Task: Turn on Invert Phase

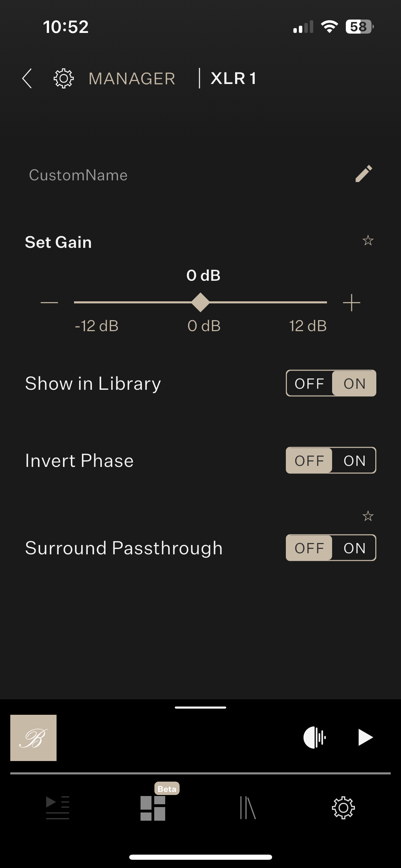Action: (354, 461)
